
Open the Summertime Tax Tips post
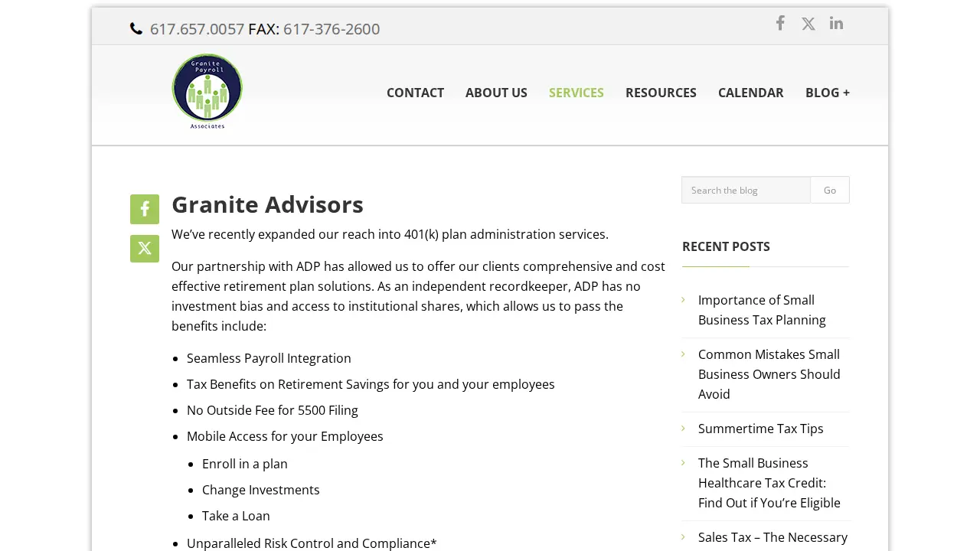pyautogui.click(x=761, y=429)
